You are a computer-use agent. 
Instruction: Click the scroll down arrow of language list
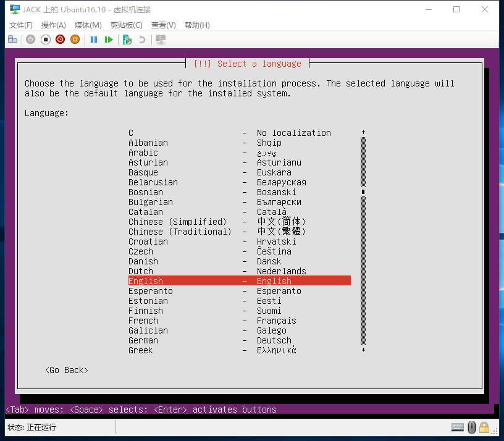click(363, 350)
